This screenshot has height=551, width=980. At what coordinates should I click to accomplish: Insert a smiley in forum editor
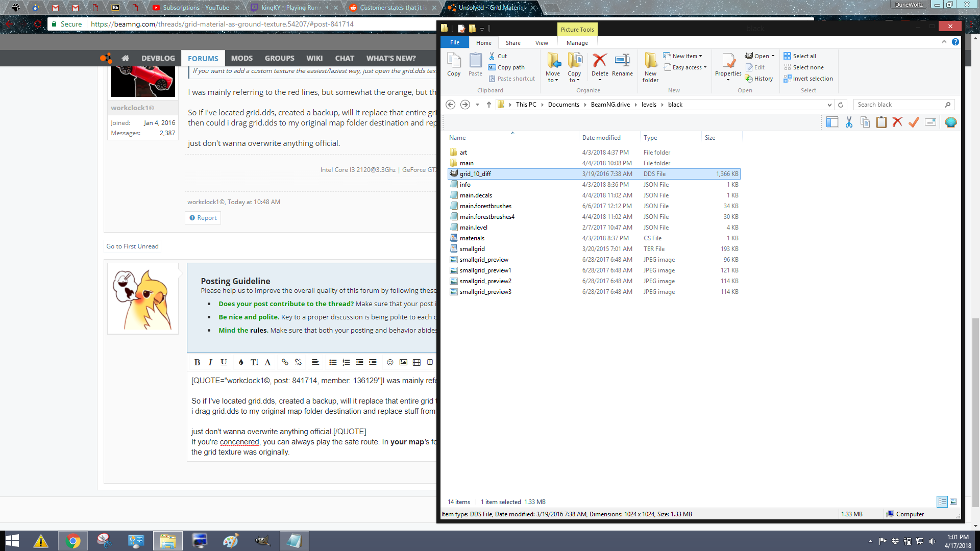point(390,362)
